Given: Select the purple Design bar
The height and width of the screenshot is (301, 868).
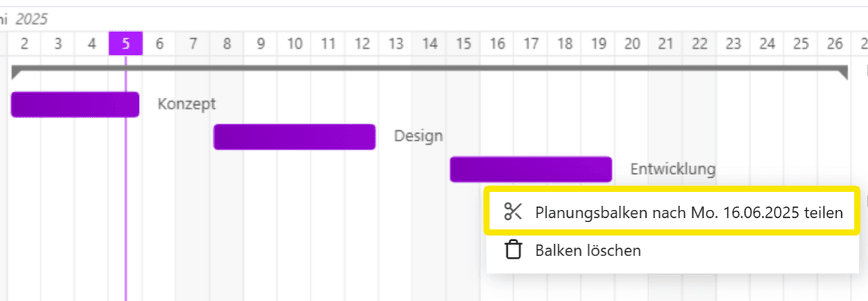Looking at the screenshot, I should point(294,137).
